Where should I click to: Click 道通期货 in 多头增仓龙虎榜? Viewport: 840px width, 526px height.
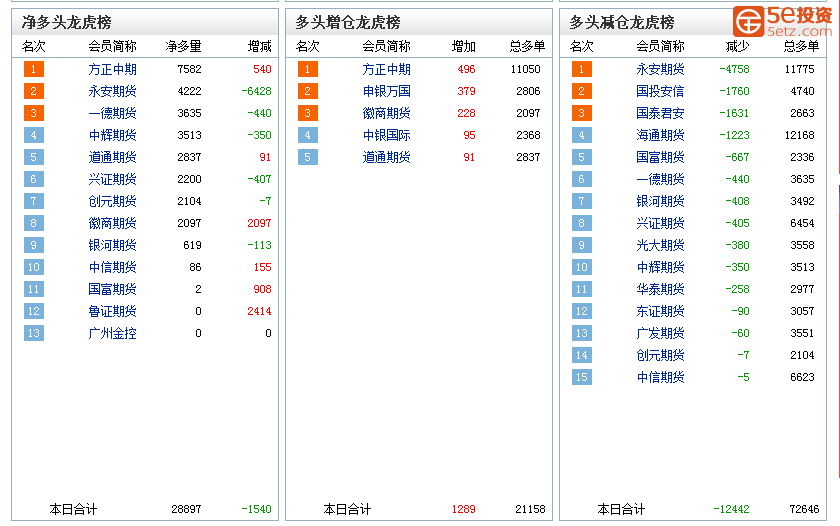click(x=386, y=157)
